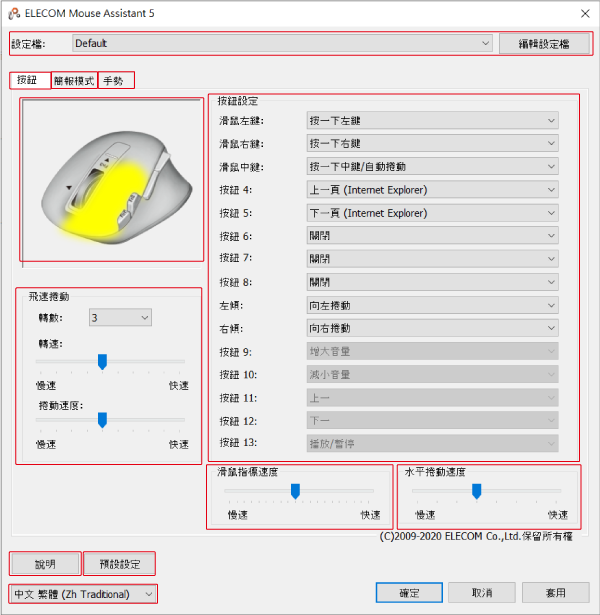
Task: Click the 捲動速度 slider thumb
Action: [x=102, y=420]
